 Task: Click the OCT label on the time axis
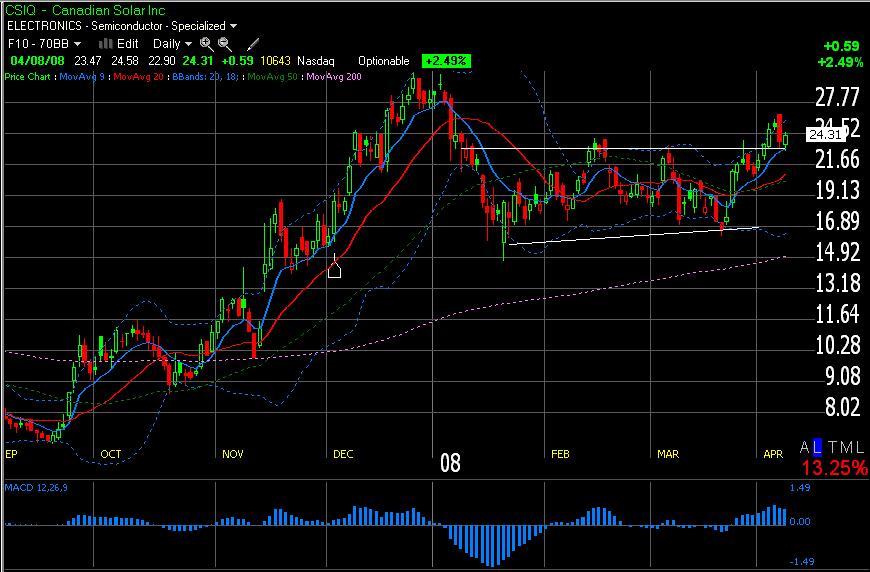point(110,454)
